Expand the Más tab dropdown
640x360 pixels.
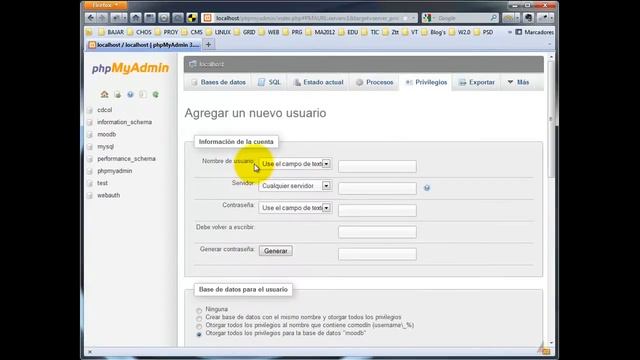tap(518, 82)
